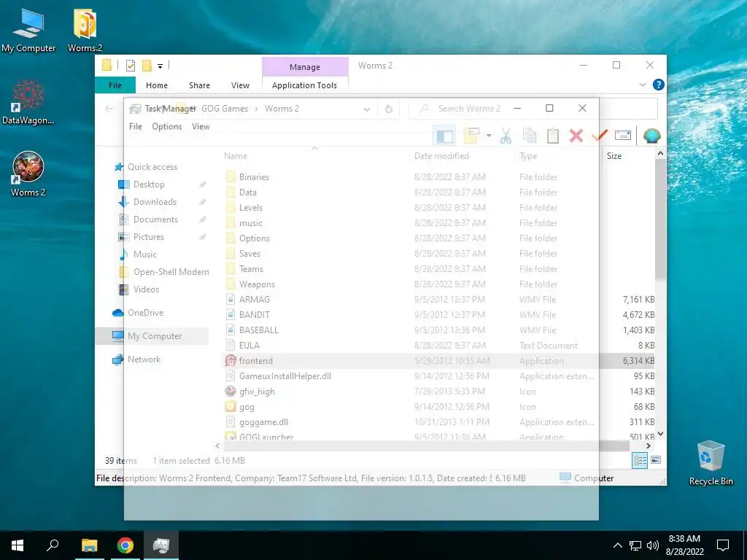Screen dimensions: 747x560
Task: Open the Explorer Help question mark icon
Action: tap(659, 85)
